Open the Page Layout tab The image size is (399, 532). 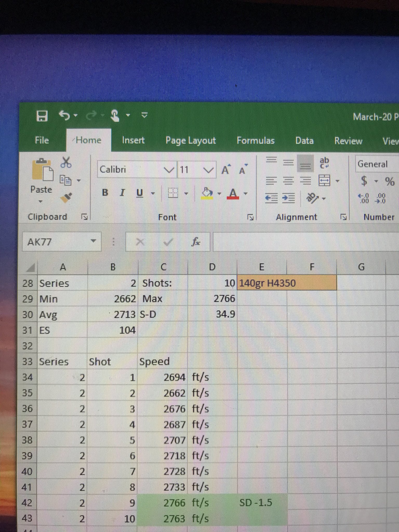click(191, 141)
